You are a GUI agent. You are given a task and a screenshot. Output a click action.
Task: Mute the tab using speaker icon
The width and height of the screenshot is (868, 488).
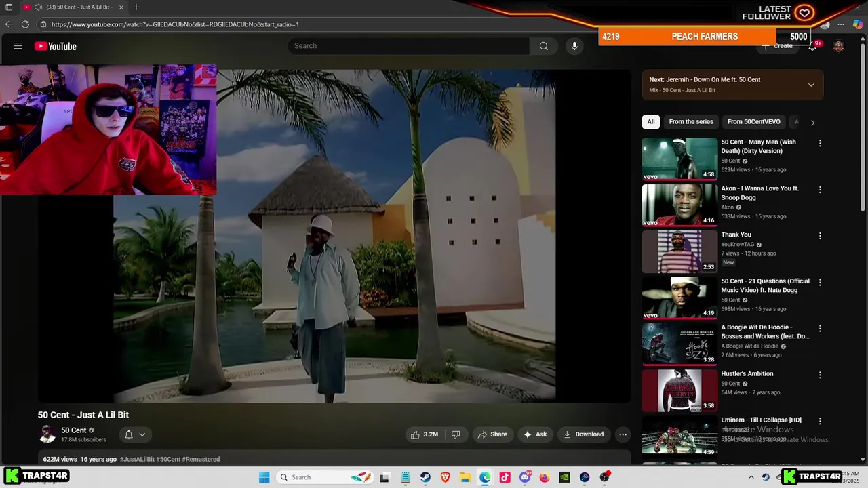(38, 7)
